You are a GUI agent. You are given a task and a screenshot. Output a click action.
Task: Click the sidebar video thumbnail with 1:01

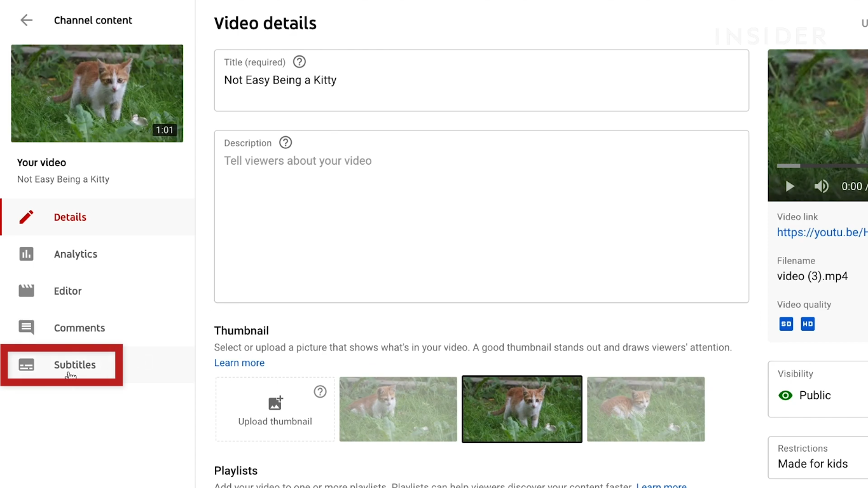pos(97,94)
